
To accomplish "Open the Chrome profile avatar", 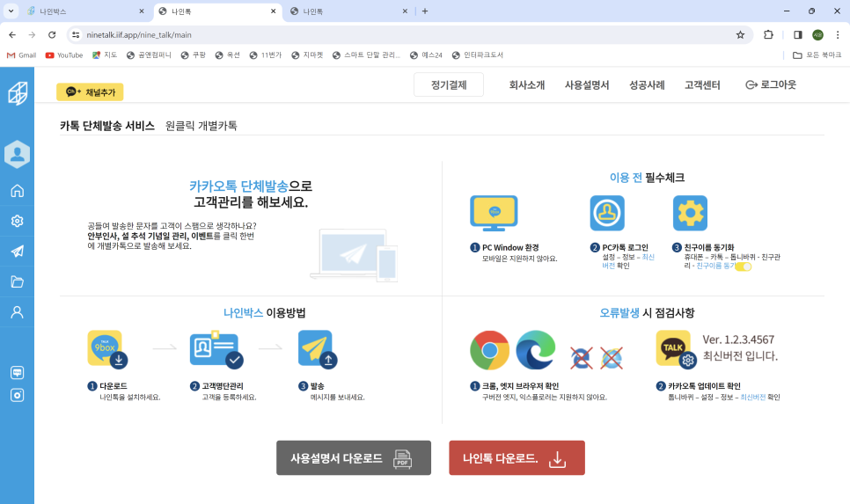I will point(817,34).
